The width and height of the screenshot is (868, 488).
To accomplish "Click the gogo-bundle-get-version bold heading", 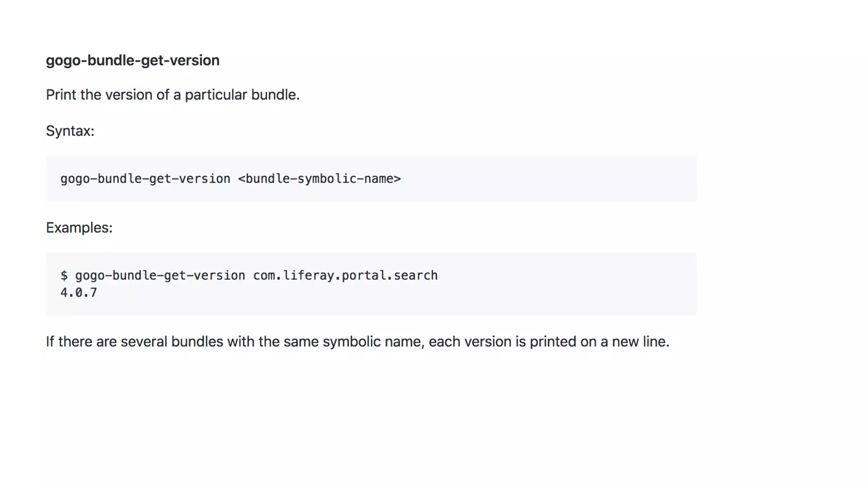I will [132, 61].
